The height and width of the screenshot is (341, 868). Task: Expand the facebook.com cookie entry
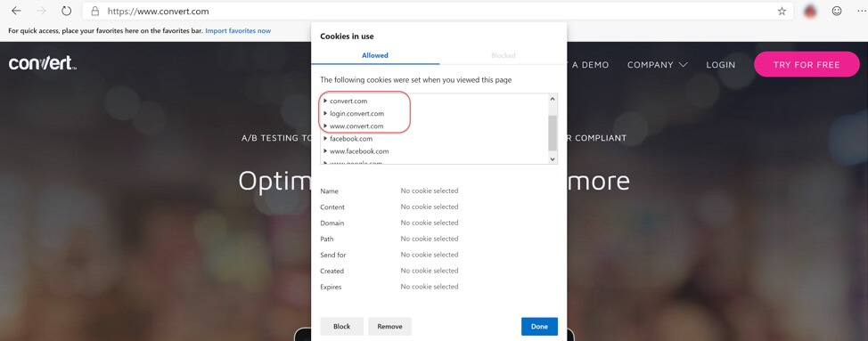coord(325,139)
